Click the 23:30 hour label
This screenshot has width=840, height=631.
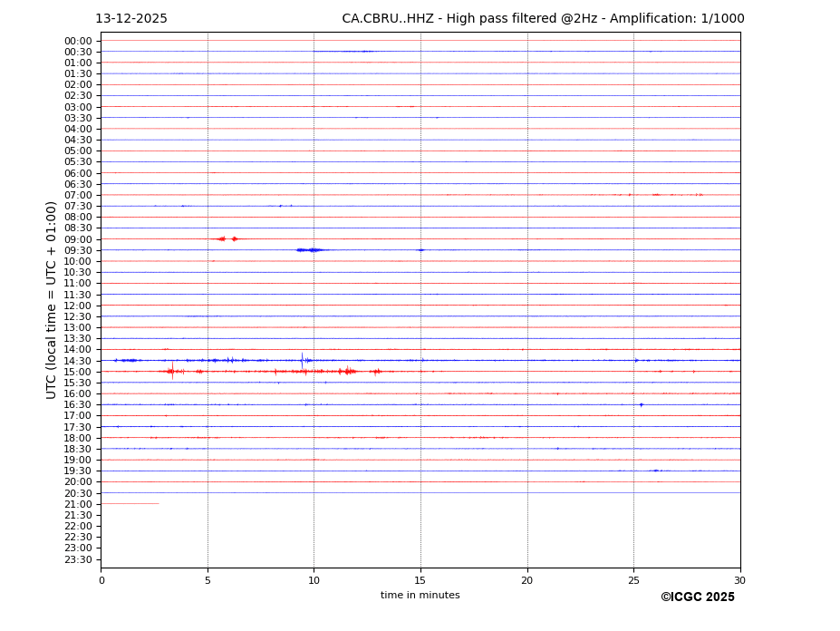78,559
